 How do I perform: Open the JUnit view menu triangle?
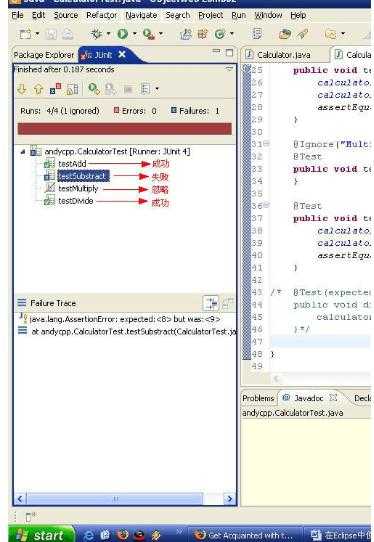(229, 69)
